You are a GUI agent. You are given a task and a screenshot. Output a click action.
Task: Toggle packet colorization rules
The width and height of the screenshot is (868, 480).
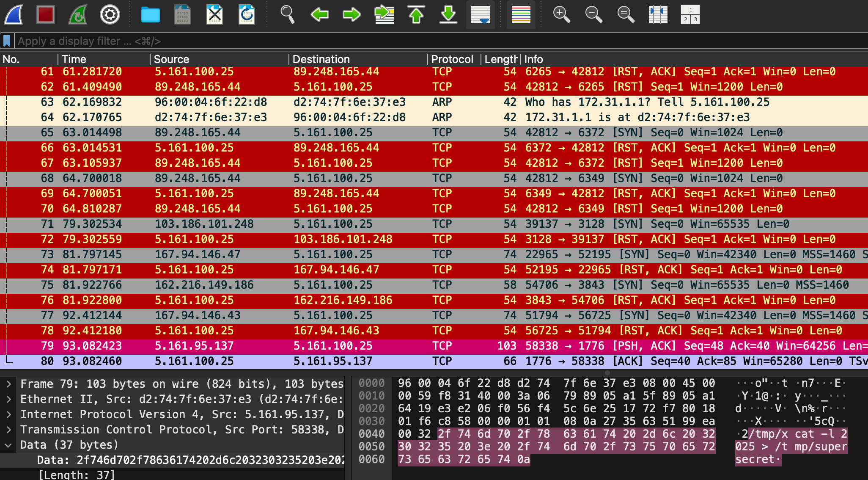(521, 15)
